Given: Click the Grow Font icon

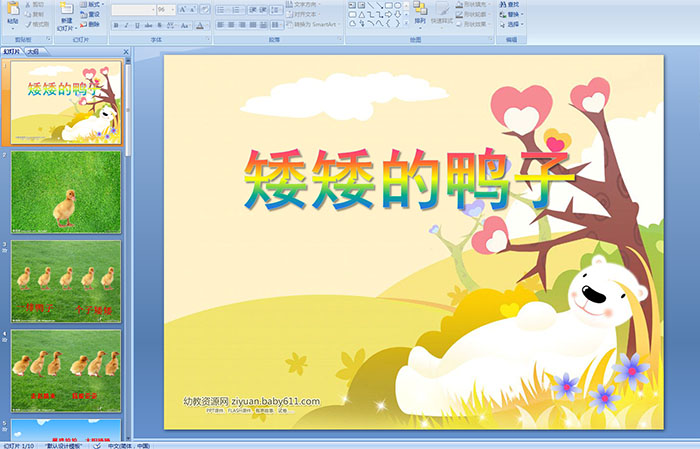Looking at the screenshot, I should pyautogui.click(x=183, y=9).
